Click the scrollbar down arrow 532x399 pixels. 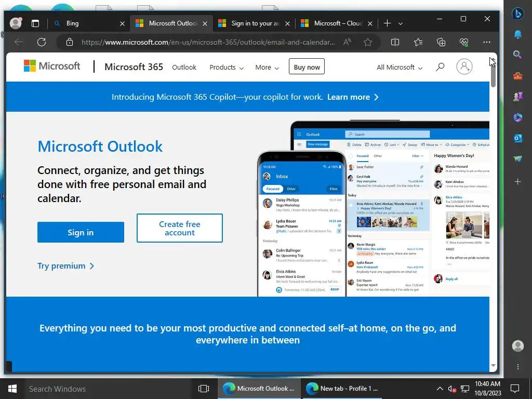[x=494, y=365]
